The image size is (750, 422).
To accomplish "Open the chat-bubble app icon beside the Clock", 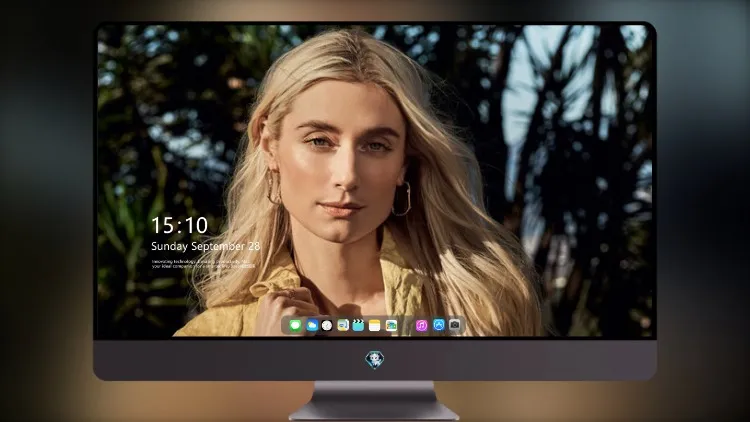I will [342, 326].
